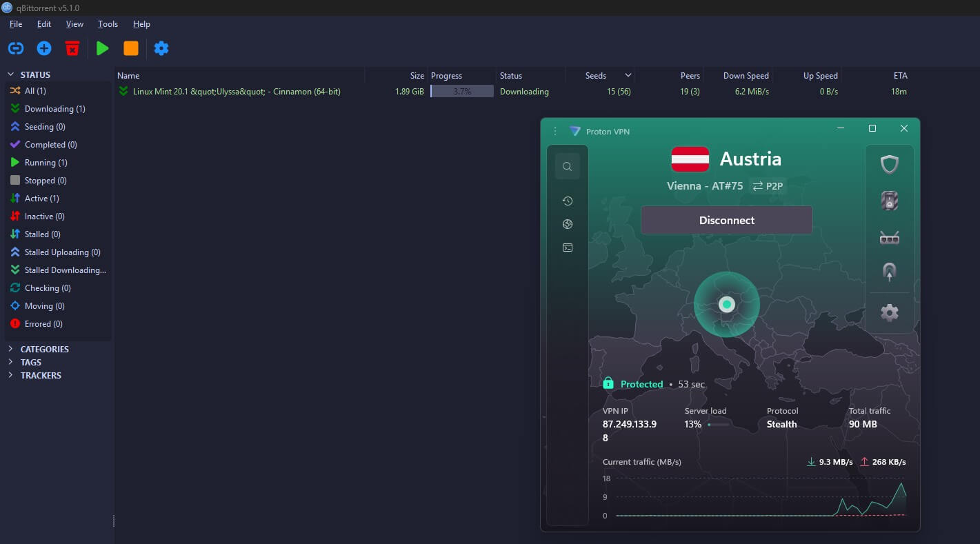Select the Inactive (0) filter
980x544 pixels.
pyautogui.click(x=58, y=216)
